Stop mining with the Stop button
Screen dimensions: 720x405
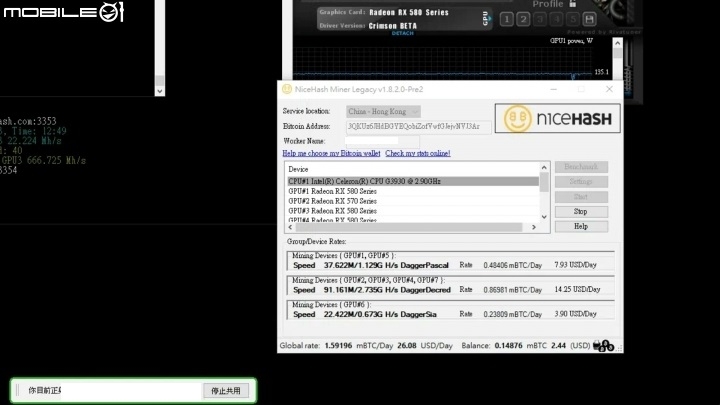pyautogui.click(x=581, y=212)
